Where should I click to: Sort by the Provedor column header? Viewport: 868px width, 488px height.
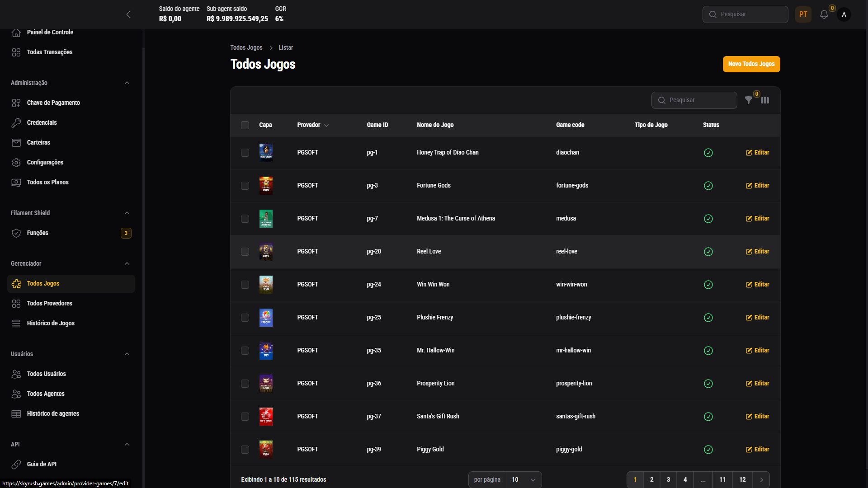point(313,125)
